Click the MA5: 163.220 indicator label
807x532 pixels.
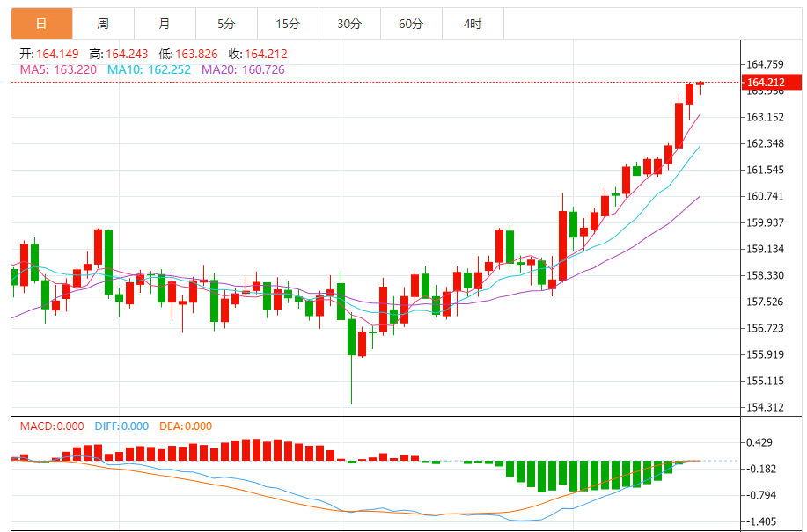(x=58, y=69)
